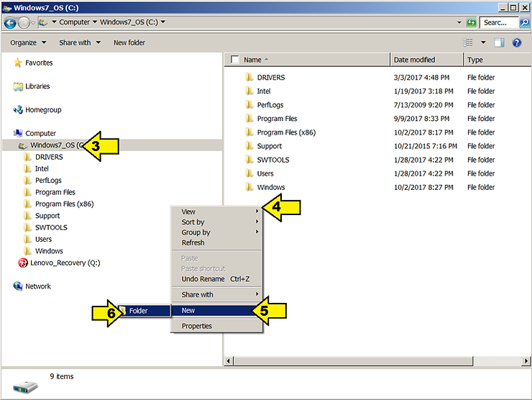Image resolution: width=532 pixels, height=400 pixels.
Task: Click the Network icon in navigation pane
Action: (19, 286)
